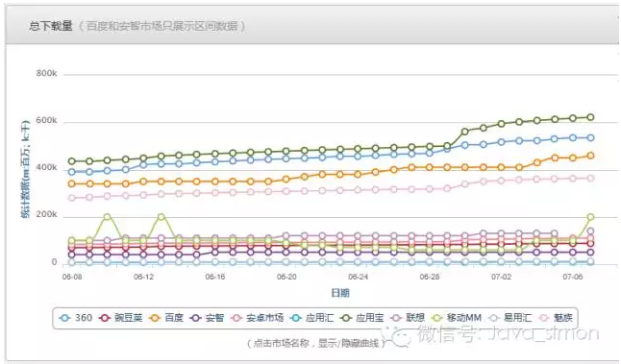Viewport: 621px width, 364px height.
Task: Click the 移动MM legend marker icon
Action: click(x=436, y=318)
